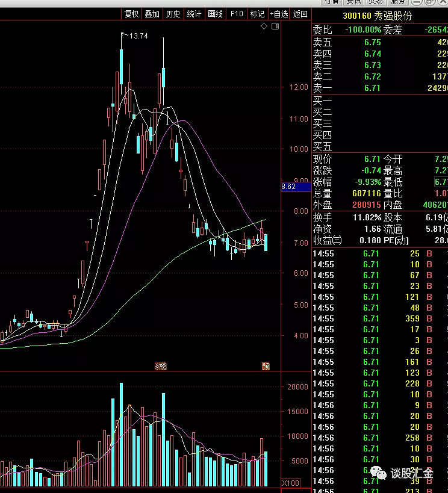The height and width of the screenshot is (493, 448).
Task: Toggle the panel layout icon beside diamond
Action: pos(275,27)
